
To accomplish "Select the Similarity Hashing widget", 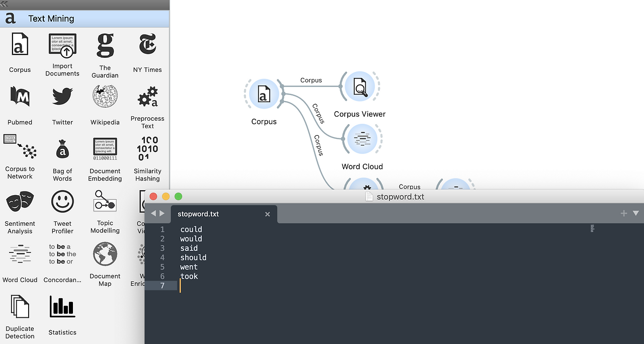I will 147,159.
